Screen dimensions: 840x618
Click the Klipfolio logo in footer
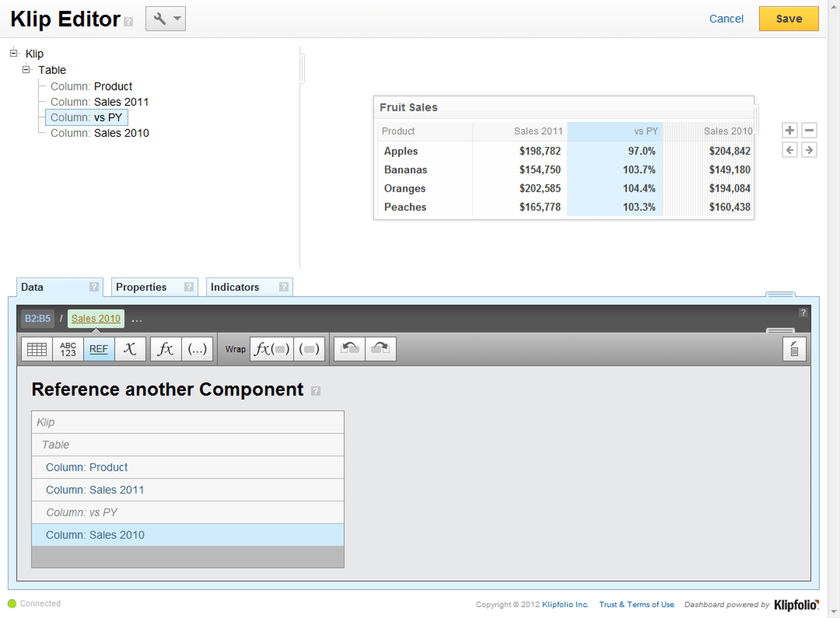tap(796, 605)
